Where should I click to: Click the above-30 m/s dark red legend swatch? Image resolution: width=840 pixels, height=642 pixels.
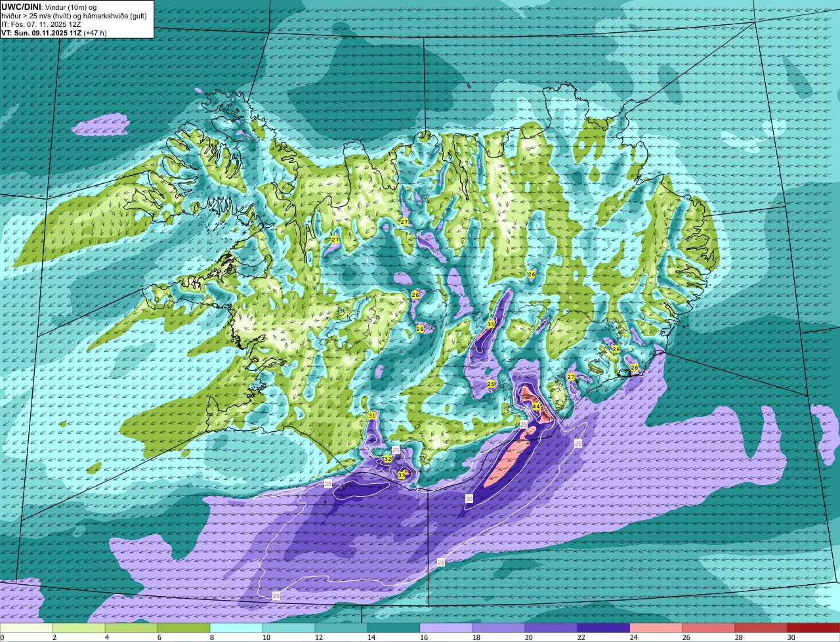tap(814, 628)
